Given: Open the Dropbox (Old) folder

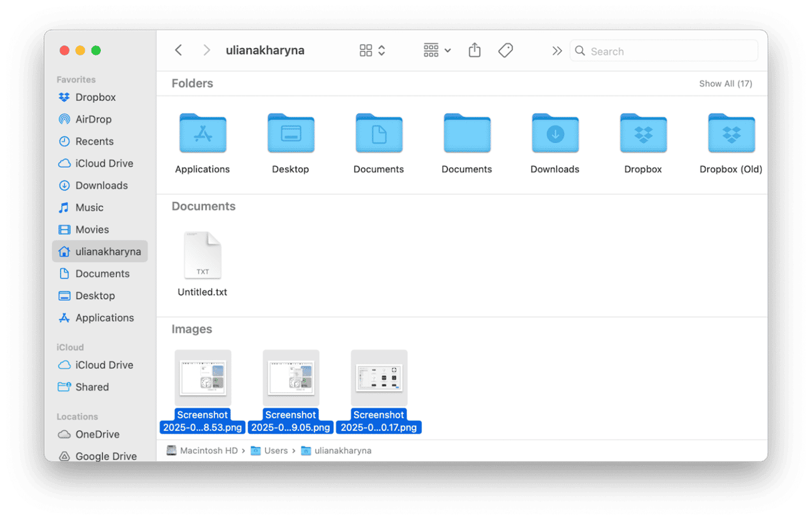Looking at the screenshot, I should click(731, 134).
